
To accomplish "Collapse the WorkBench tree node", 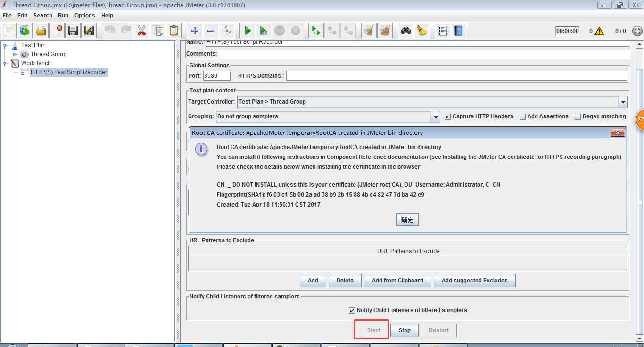I will tap(5, 64).
